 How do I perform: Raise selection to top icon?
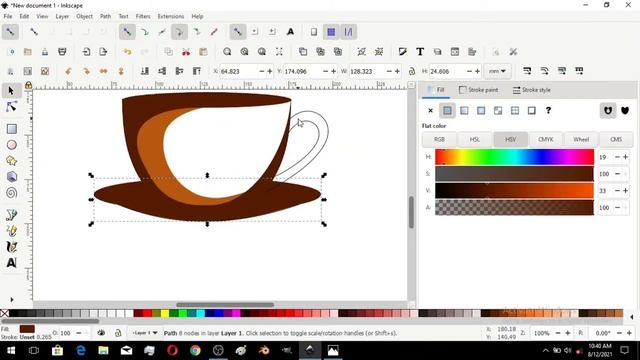(x=196, y=71)
